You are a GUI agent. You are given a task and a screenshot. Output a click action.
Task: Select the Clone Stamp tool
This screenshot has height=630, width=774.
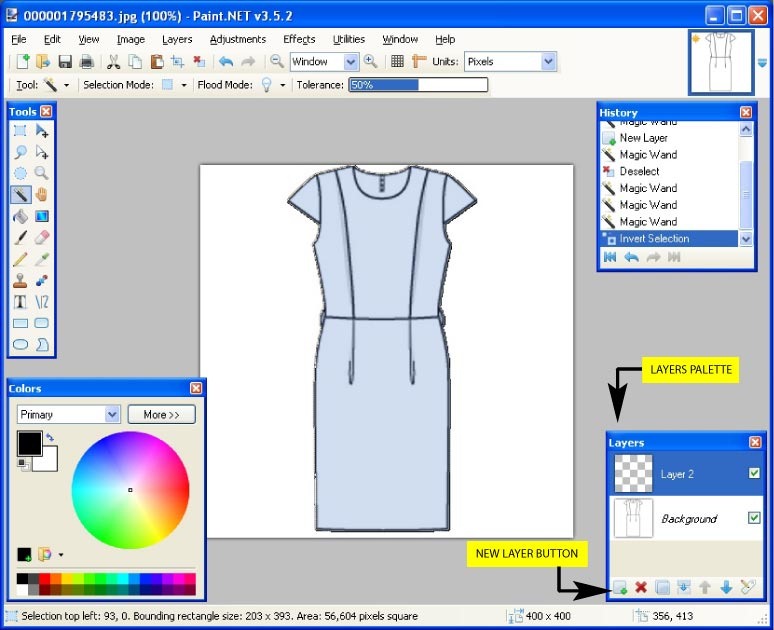pyautogui.click(x=20, y=281)
